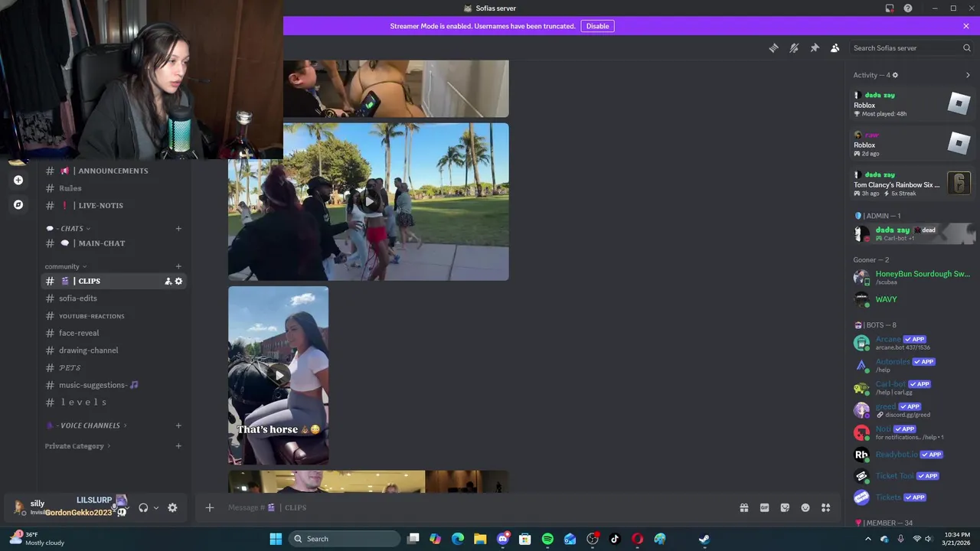The width and height of the screenshot is (980, 551).
Task: Add a channel to the community category
Action: pos(178,266)
